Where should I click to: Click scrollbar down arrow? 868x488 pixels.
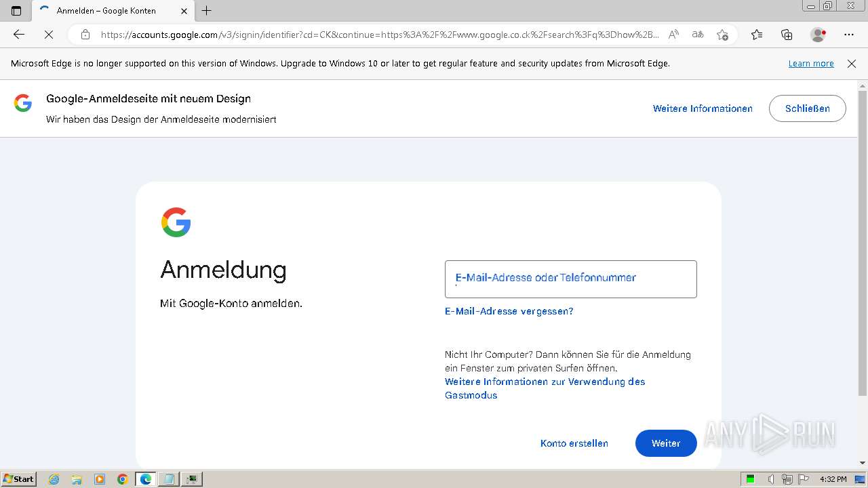(863, 464)
